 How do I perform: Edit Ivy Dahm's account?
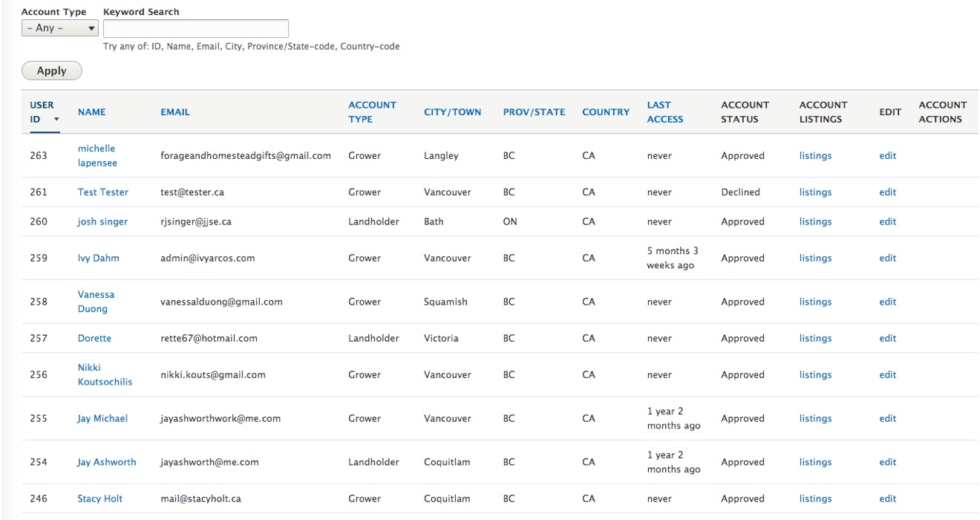click(887, 258)
